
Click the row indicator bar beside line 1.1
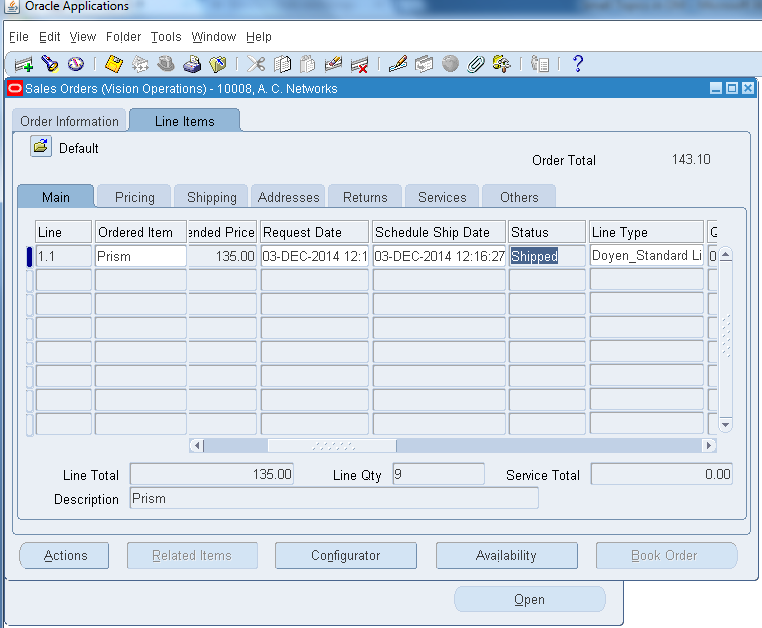29,256
